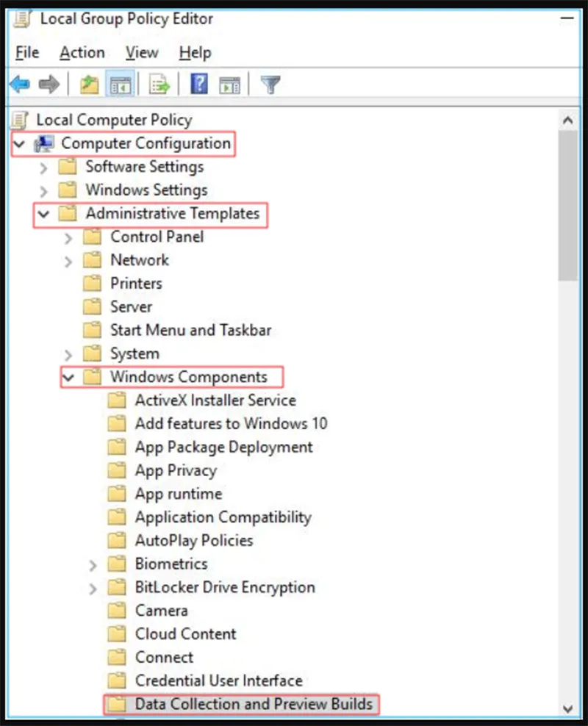Click the scrollbar down arrow
This screenshot has width=588, height=726.
[x=567, y=708]
